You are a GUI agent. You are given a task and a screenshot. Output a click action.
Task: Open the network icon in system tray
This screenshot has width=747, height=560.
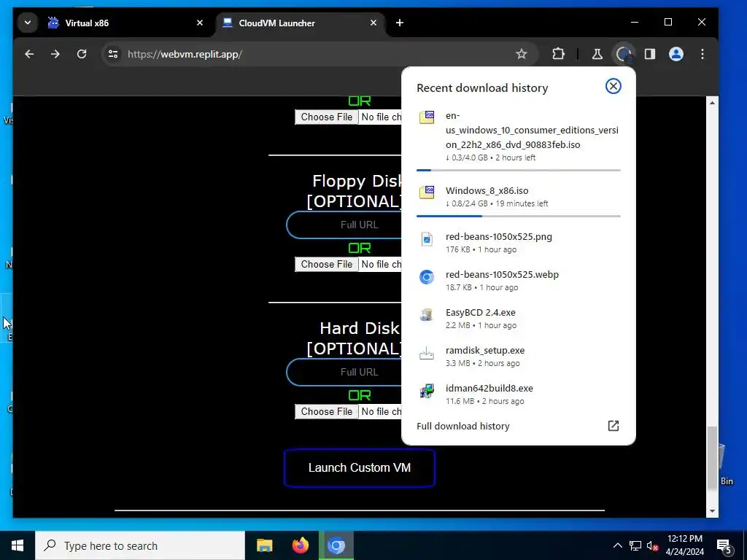pyautogui.click(x=635, y=545)
